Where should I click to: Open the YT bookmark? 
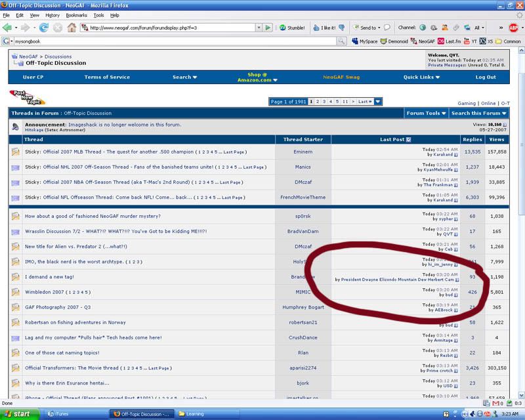470,41
